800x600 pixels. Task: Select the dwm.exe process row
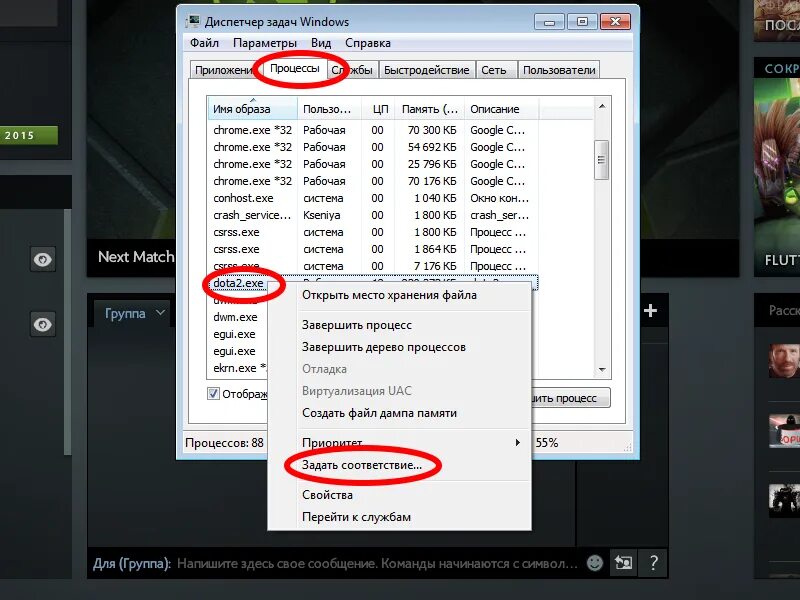coord(235,317)
